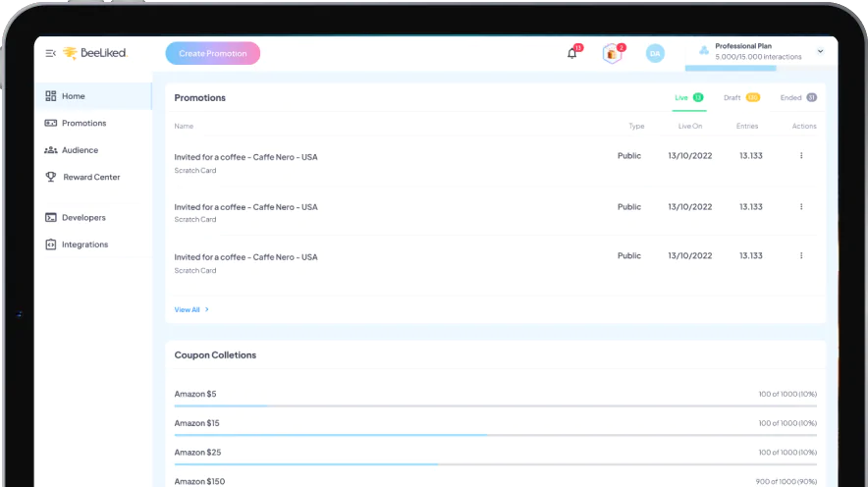Open Promotions in the sidebar
Image resolution: width=868 pixels, height=487 pixels.
point(83,124)
